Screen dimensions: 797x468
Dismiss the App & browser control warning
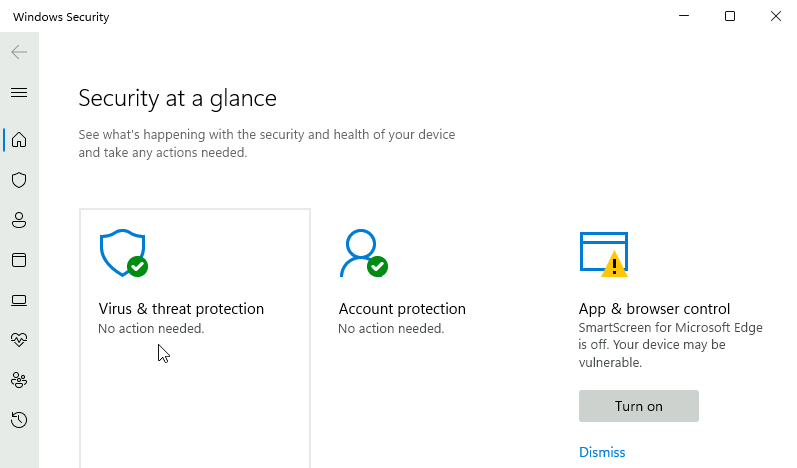click(x=602, y=452)
